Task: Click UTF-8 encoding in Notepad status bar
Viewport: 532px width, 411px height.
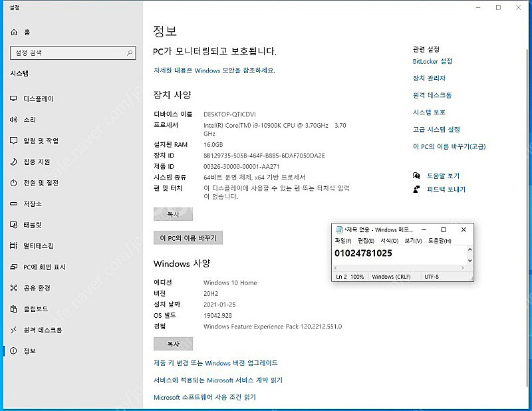Action: [432, 277]
